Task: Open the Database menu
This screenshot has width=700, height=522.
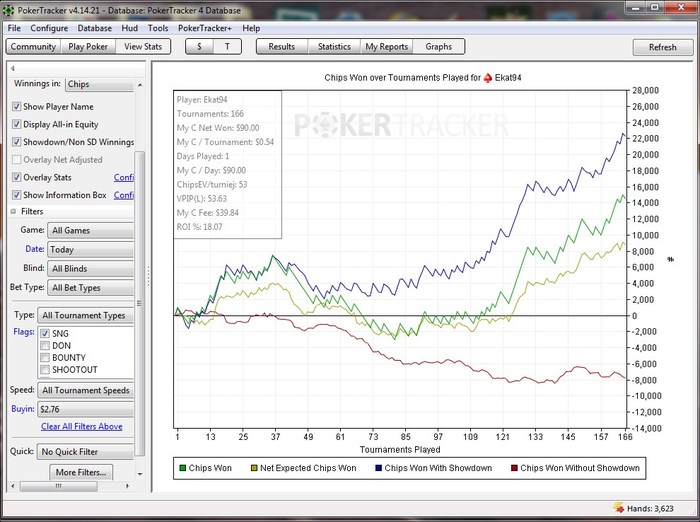Action: [95, 28]
